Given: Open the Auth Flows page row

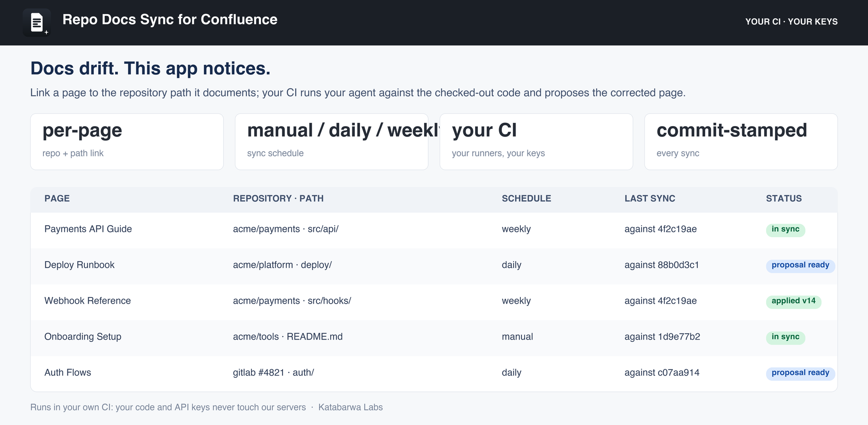Looking at the screenshot, I should click(x=434, y=374).
